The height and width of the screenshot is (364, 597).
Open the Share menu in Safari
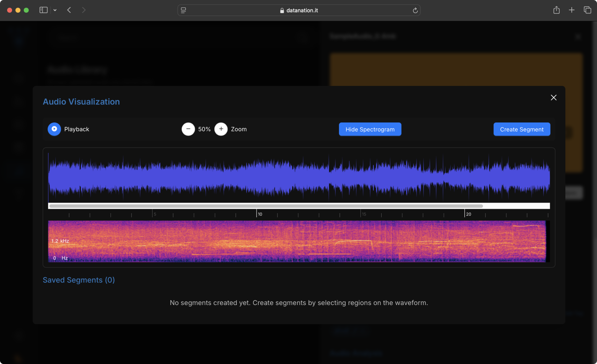(x=556, y=10)
